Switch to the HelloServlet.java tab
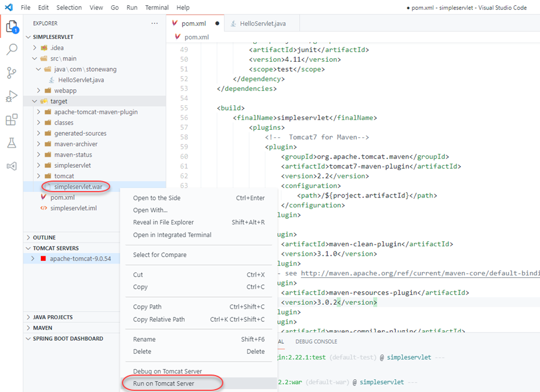Screen dimensions: 540x392 pyautogui.click(x=262, y=23)
